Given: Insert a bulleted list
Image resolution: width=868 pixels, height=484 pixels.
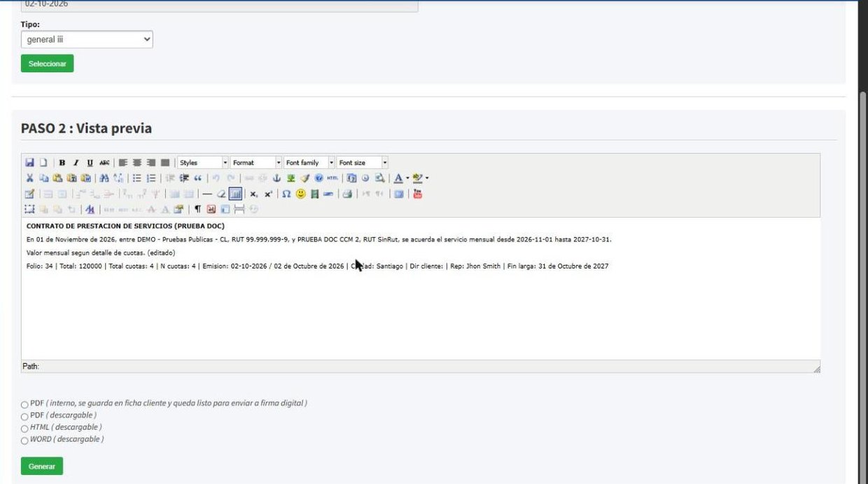Looking at the screenshot, I should pos(137,178).
